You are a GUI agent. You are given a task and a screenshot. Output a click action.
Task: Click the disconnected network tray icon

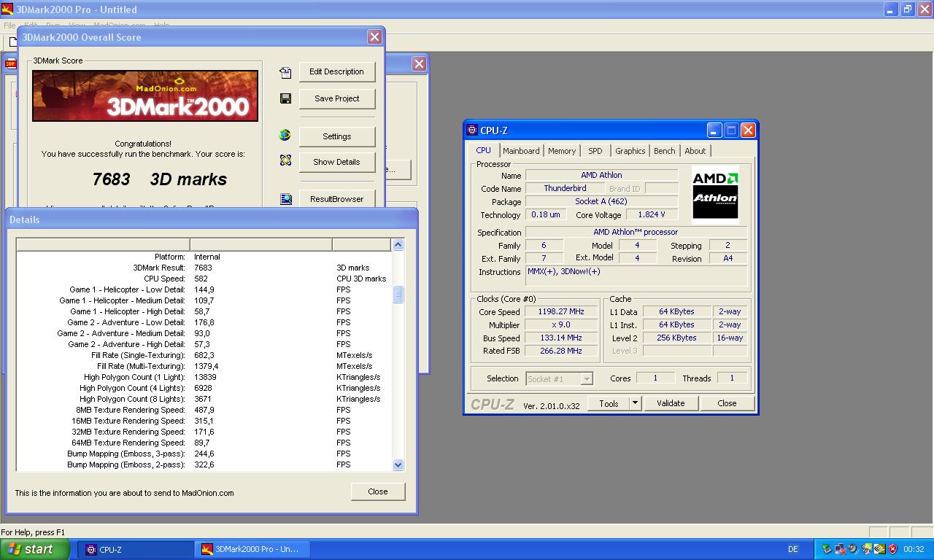tap(840, 549)
